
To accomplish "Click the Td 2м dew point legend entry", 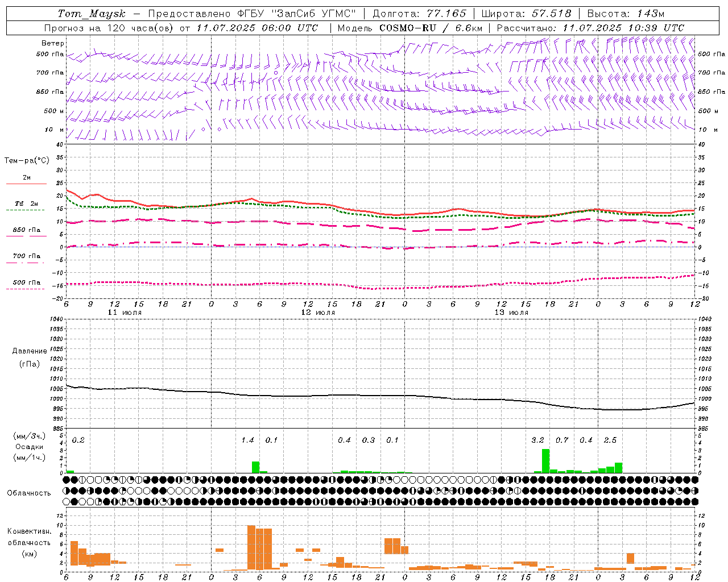I will pos(27,203).
